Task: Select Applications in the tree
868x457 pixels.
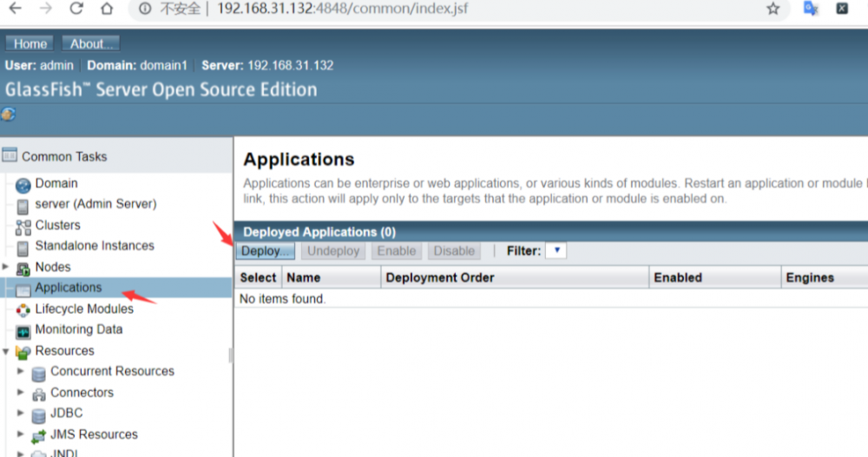Action: [x=69, y=288]
